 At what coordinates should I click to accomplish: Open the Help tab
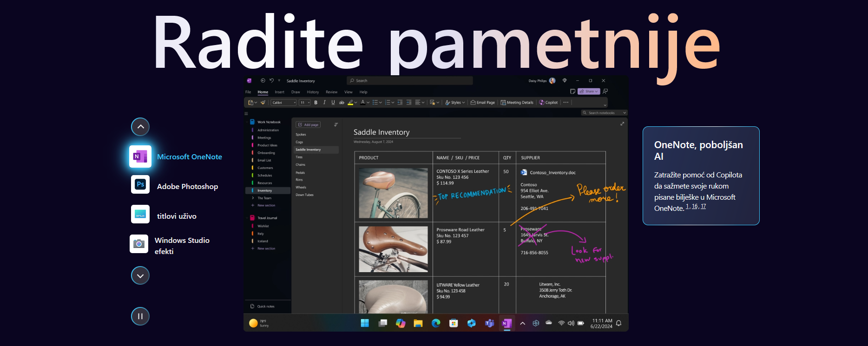[x=363, y=92]
